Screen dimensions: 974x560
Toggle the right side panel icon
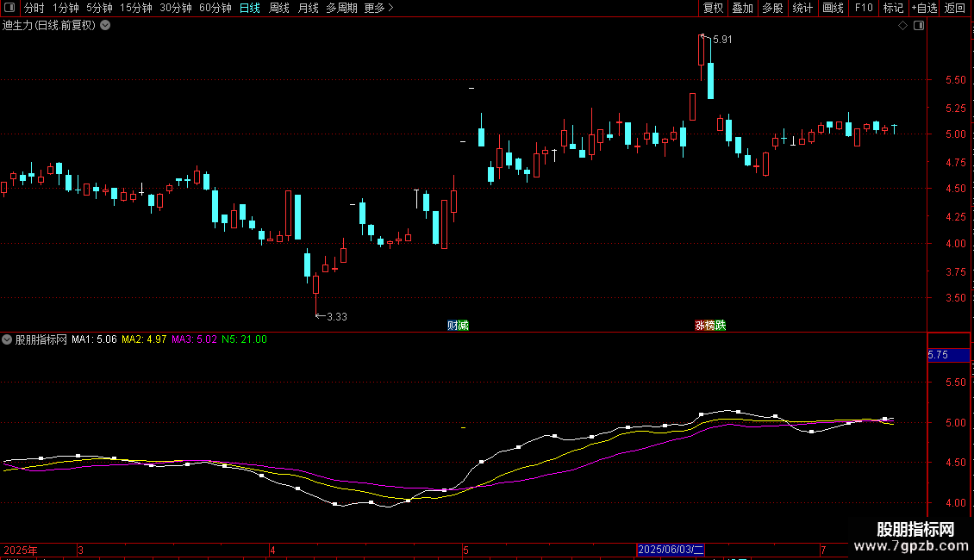[919, 26]
